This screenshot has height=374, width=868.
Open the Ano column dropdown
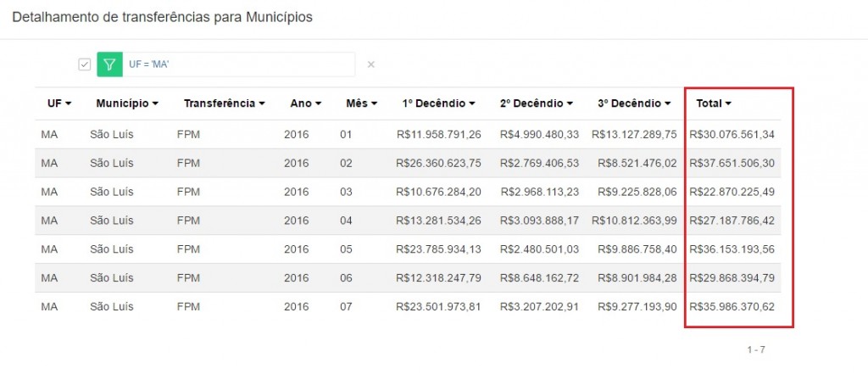tap(306, 103)
